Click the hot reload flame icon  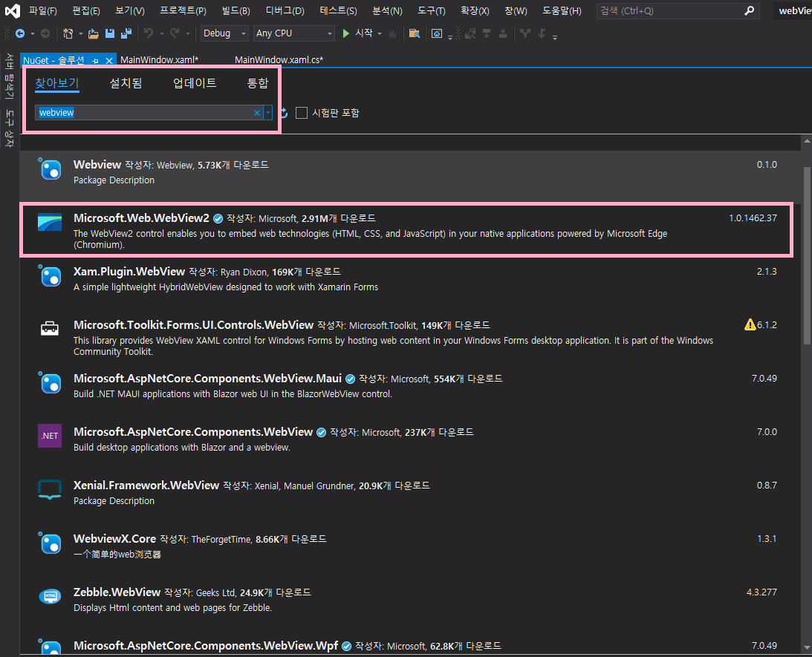tap(392, 33)
